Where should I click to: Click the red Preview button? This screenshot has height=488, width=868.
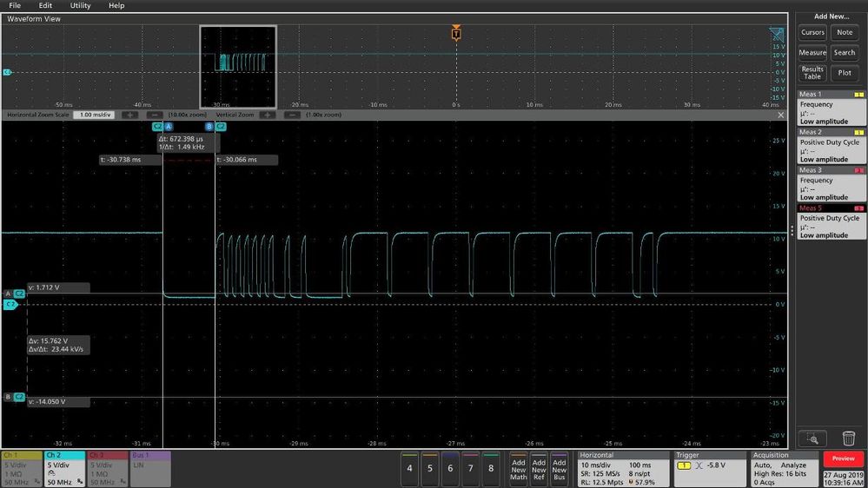click(843, 458)
